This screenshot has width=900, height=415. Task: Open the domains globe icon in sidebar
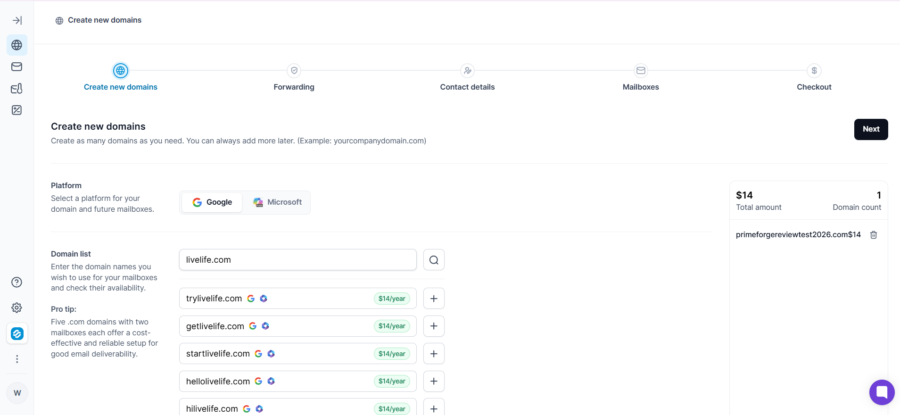click(x=17, y=45)
